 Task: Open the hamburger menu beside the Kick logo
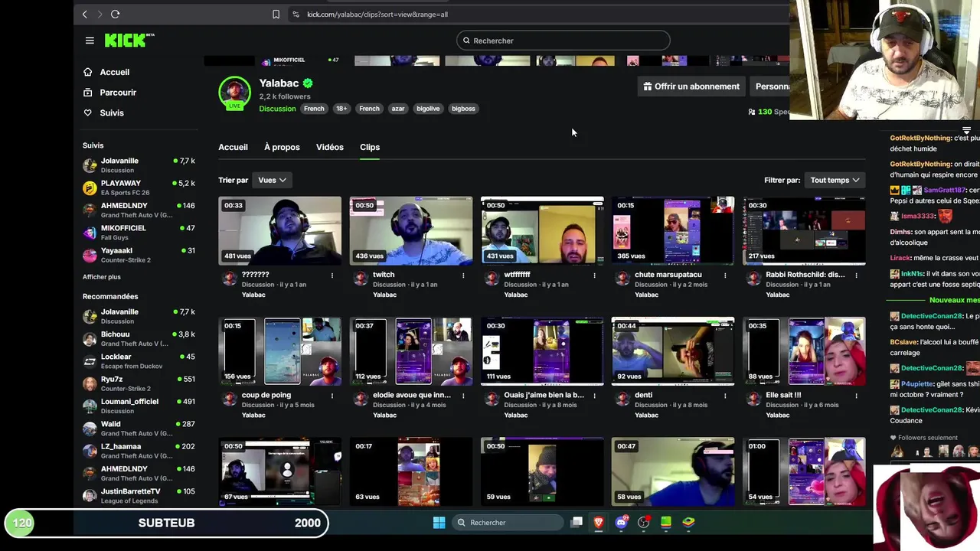tap(90, 41)
